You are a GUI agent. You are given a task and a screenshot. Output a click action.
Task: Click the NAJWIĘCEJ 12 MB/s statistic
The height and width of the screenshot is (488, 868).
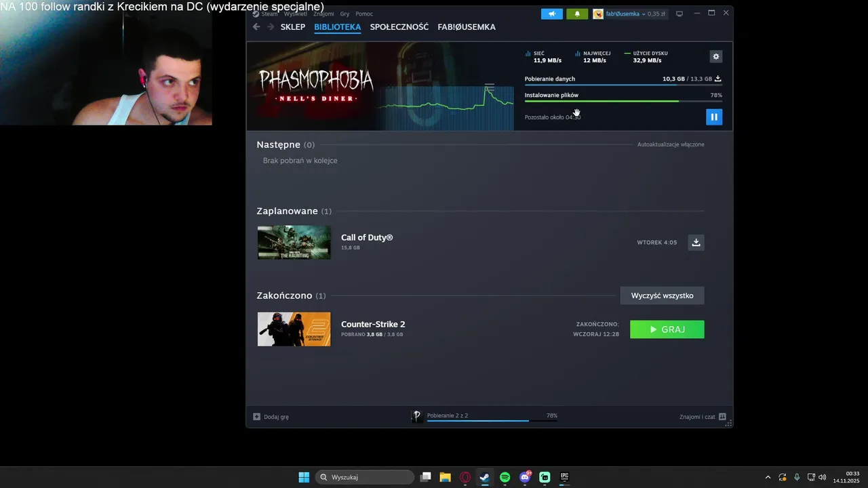(x=593, y=57)
